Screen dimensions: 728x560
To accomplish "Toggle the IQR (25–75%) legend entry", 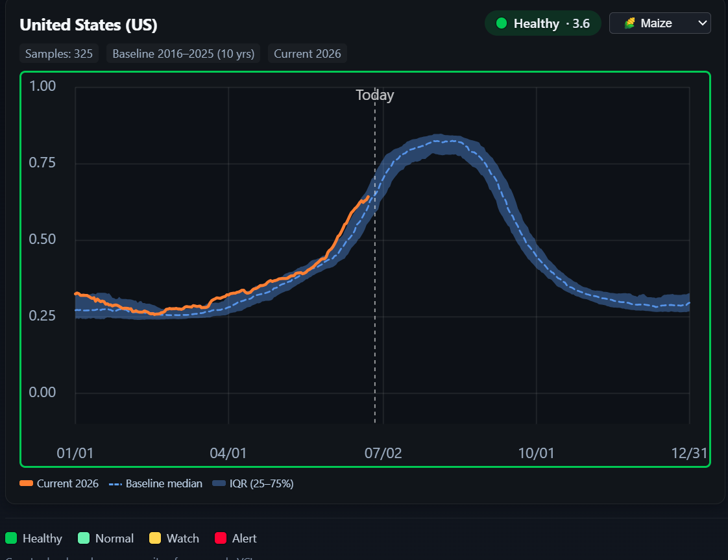I will click(x=253, y=483).
